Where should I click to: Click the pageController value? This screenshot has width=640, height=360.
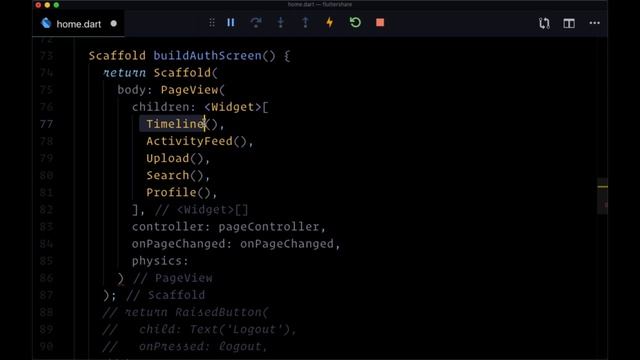coord(269,227)
